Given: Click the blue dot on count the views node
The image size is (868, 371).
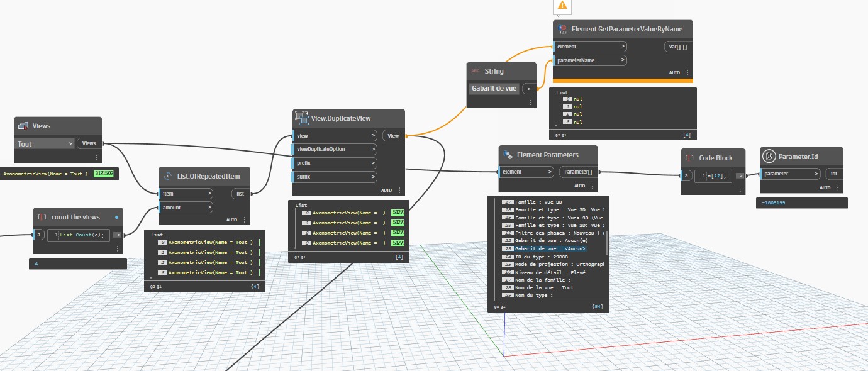Looking at the screenshot, I should (116, 217).
